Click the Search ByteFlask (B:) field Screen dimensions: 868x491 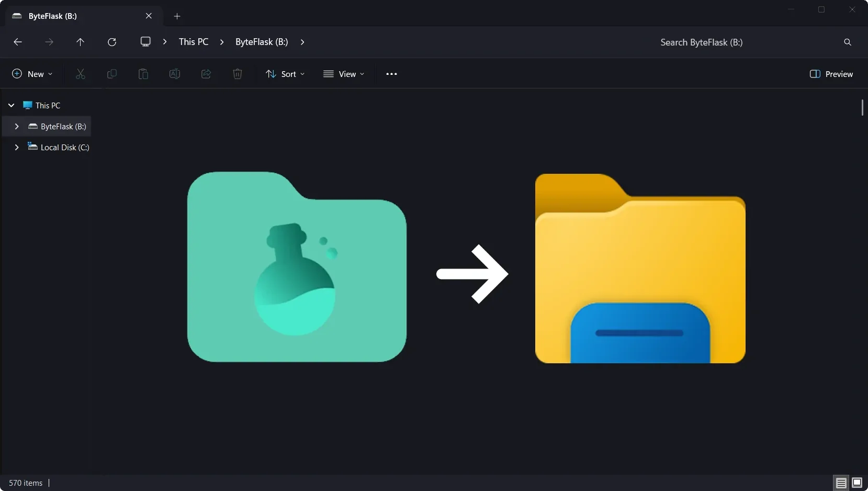701,42
